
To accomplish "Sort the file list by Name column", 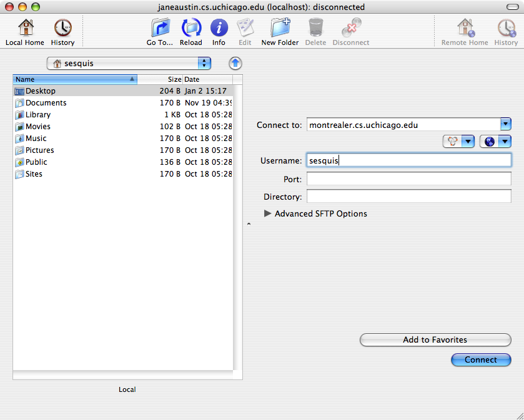I will [x=75, y=80].
